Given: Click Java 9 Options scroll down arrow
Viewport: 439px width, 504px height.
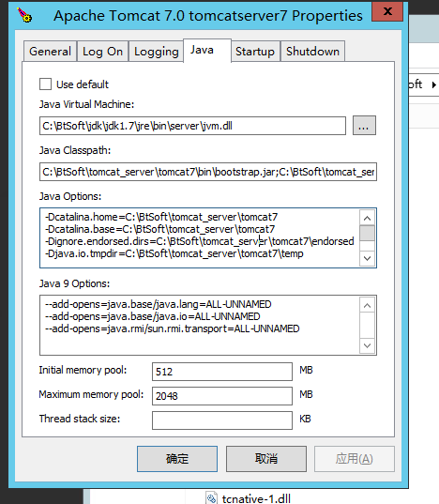Looking at the screenshot, I should tap(367, 346).
